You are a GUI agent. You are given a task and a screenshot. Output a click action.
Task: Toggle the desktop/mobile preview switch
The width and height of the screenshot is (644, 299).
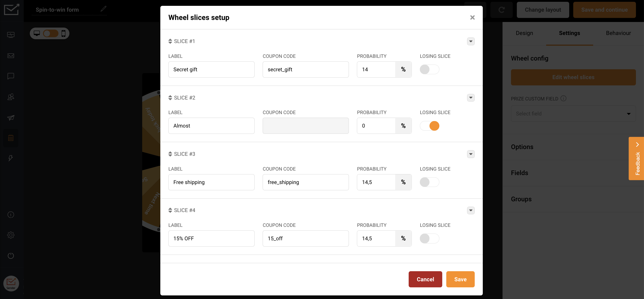tap(51, 34)
